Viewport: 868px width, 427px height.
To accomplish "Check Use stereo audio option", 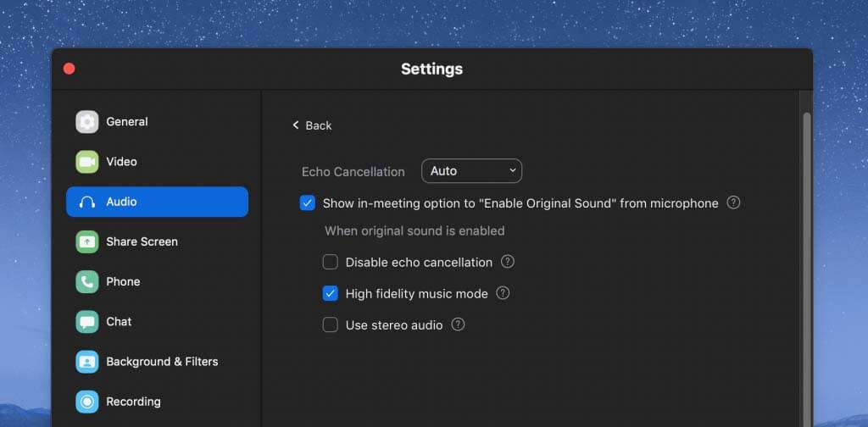I will tap(330, 325).
